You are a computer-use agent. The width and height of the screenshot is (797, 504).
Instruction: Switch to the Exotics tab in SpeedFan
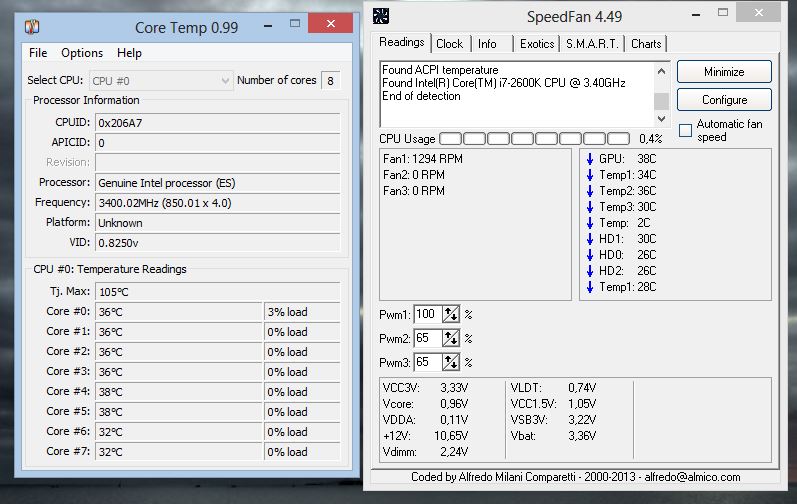point(537,44)
